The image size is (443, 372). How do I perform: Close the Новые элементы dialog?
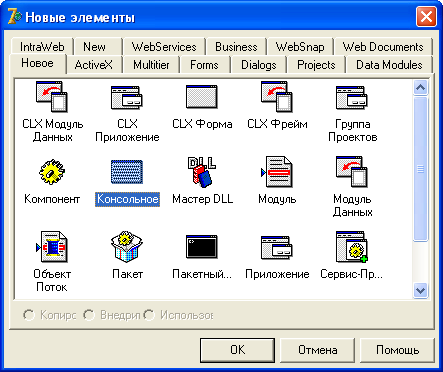pos(426,17)
